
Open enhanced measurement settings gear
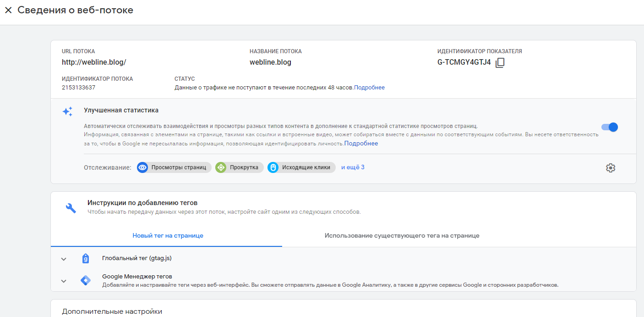click(610, 168)
